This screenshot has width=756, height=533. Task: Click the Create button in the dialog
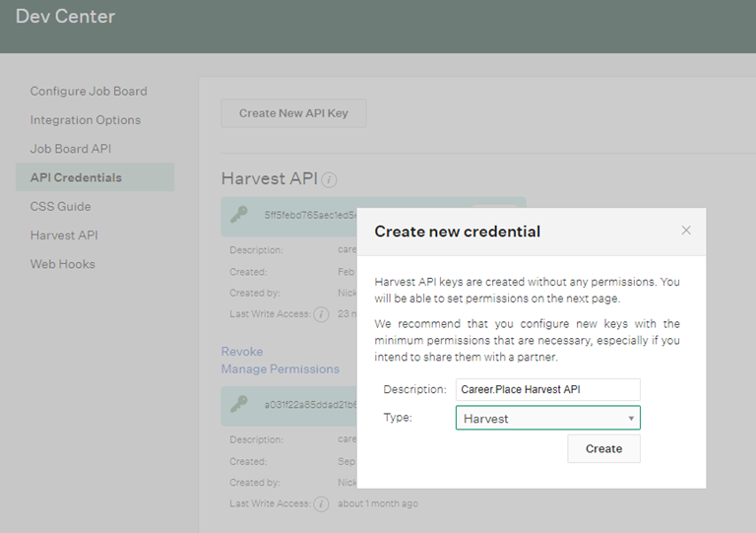[x=603, y=448]
